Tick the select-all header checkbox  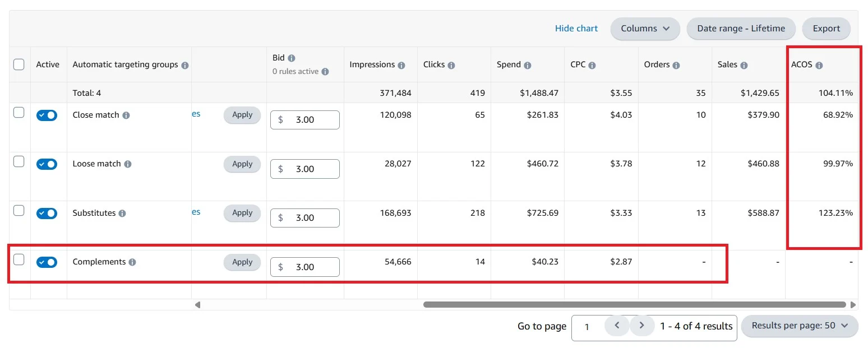(19, 64)
